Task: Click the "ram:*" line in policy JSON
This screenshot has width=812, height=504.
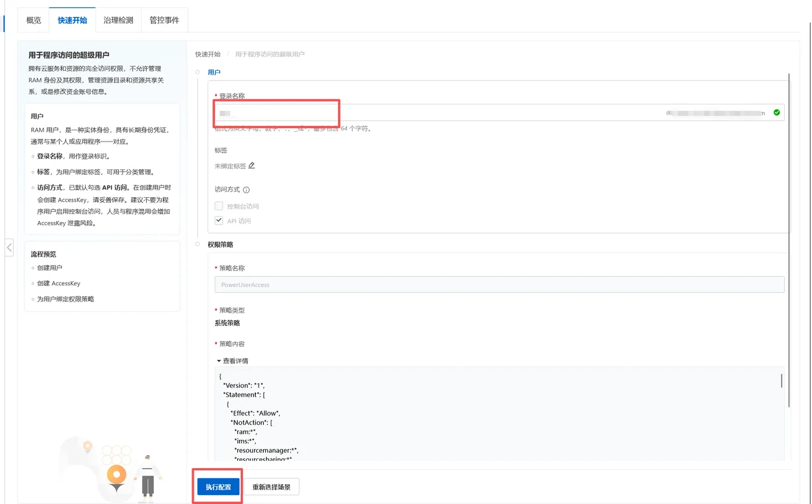Action: pyautogui.click(x=245, y=432)
